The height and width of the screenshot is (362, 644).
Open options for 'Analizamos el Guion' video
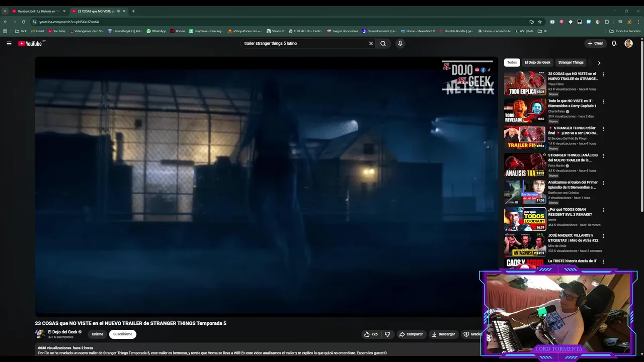pyautogui.click(x=603, y=183)
